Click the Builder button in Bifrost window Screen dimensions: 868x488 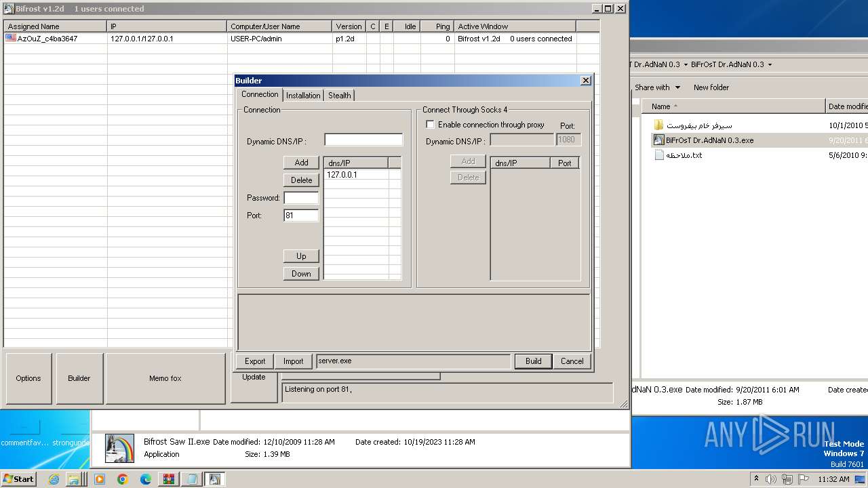tap(79, 378)
